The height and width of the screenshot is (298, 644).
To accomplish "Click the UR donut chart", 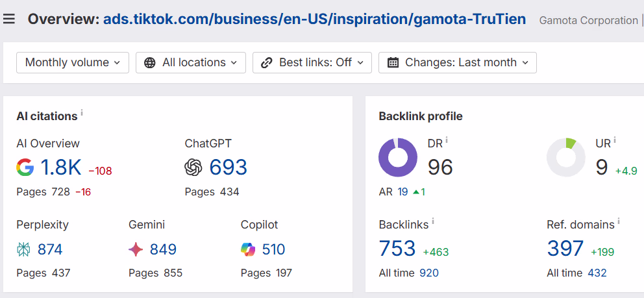I will click(x=566, y=158).
